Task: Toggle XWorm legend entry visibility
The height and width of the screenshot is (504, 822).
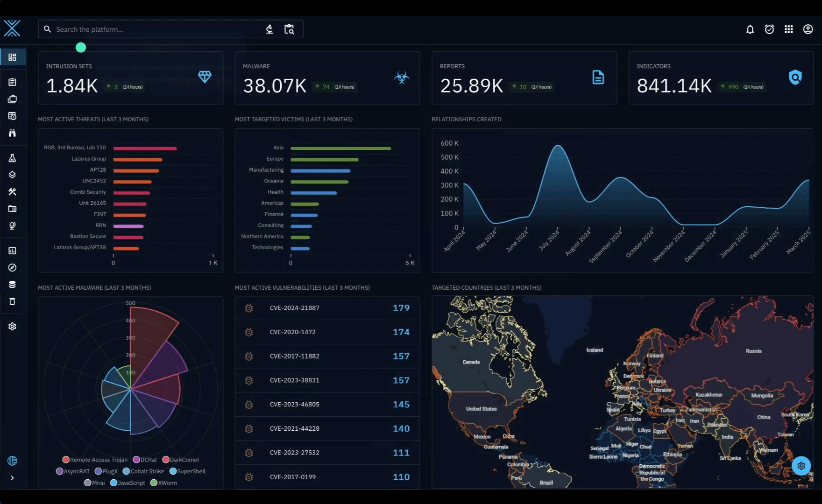Action: click(163, 483)
